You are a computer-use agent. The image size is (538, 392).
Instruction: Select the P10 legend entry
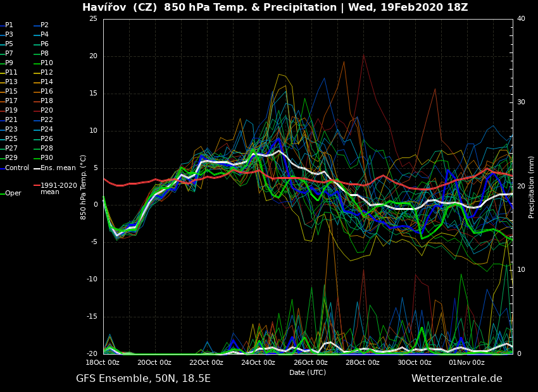[x=47, y=63]
